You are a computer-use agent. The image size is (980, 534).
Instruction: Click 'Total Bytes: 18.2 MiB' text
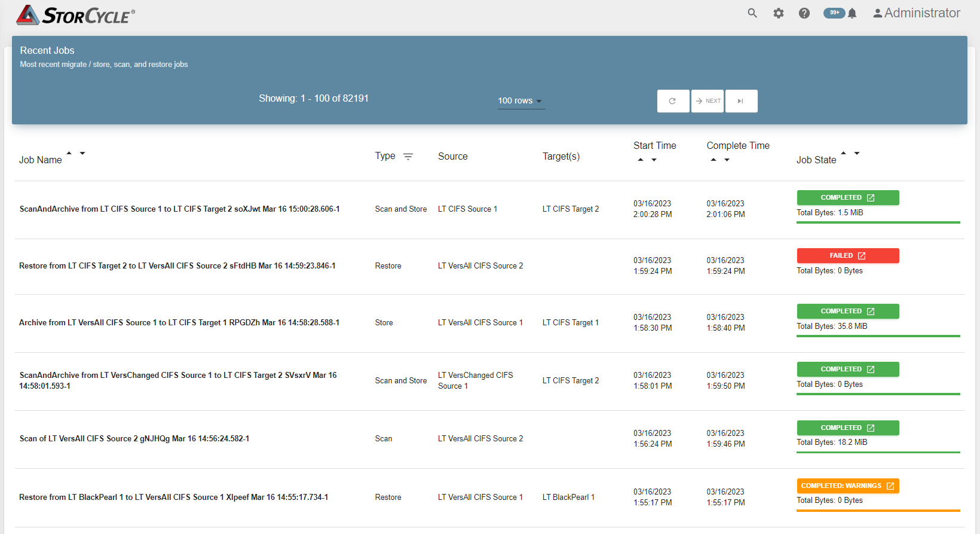click(832, 442)
